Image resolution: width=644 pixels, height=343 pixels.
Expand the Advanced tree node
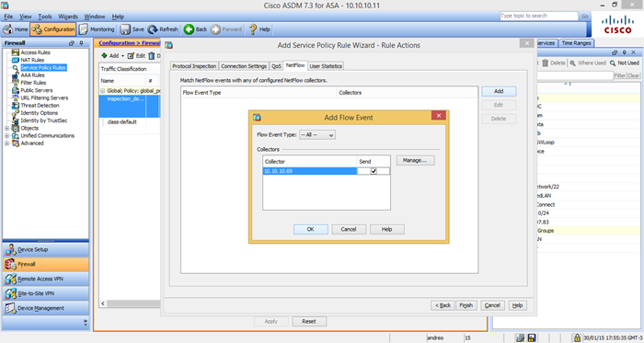point(6,143)
